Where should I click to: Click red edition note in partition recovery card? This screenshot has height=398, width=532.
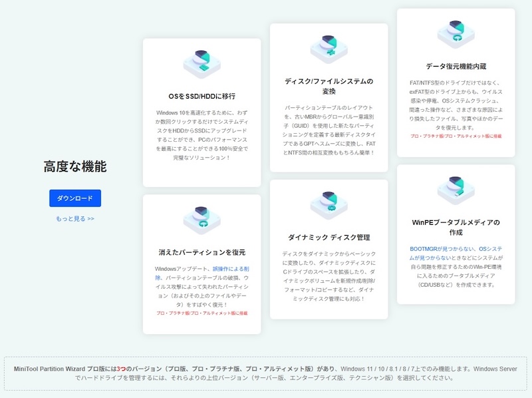[x=201, y=313]
